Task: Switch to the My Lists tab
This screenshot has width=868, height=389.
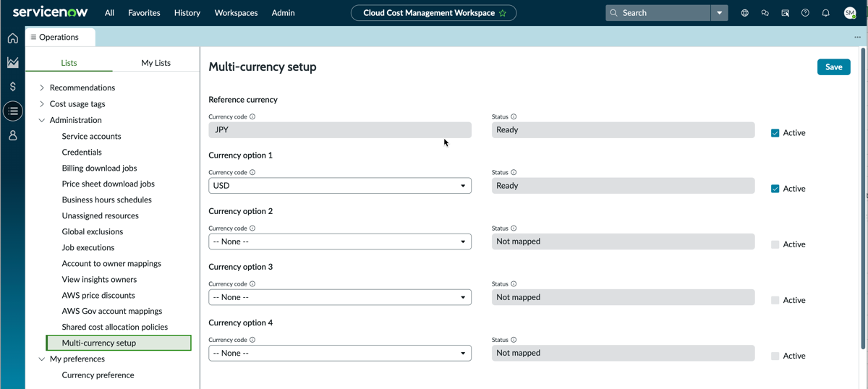Action: click(x=156, y=63)
